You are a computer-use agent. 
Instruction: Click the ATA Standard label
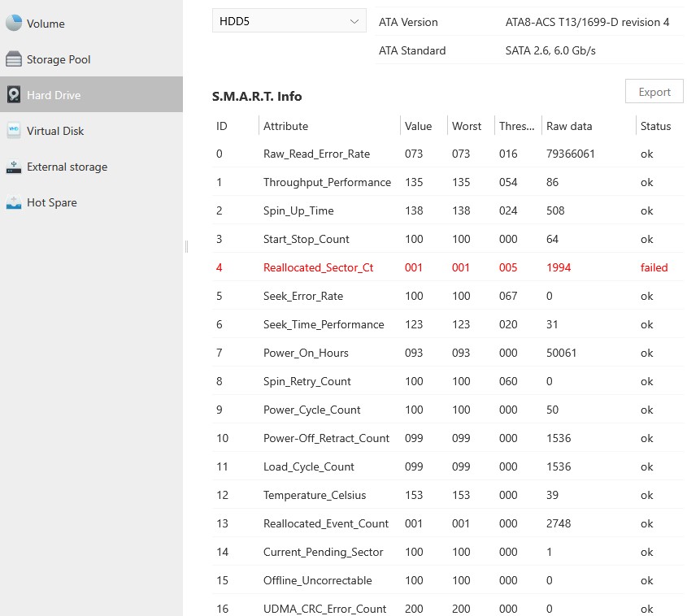(412, 50)
